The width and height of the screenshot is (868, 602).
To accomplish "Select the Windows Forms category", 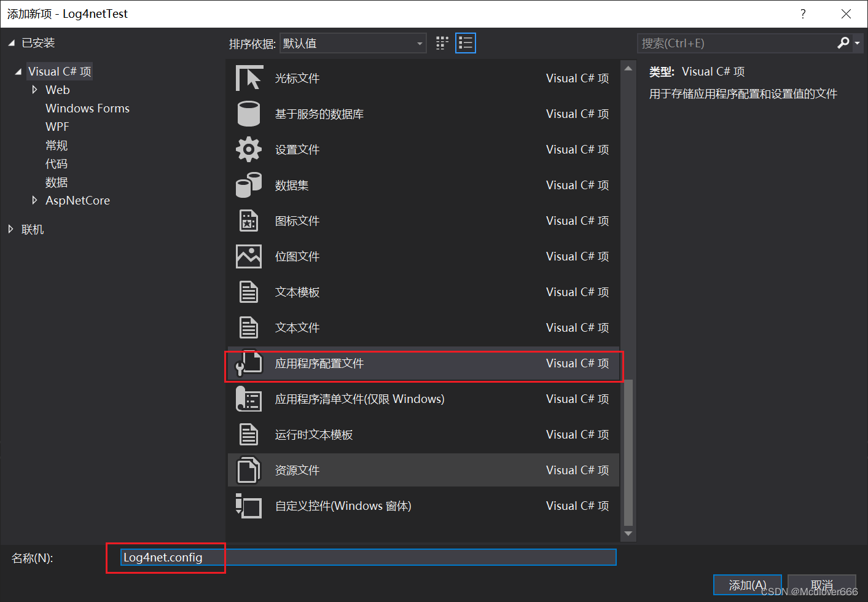I will coord(87,108).
